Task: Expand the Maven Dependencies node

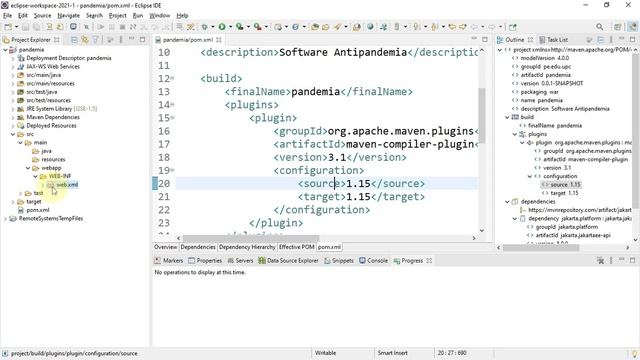Action: [x=13, y=117]
